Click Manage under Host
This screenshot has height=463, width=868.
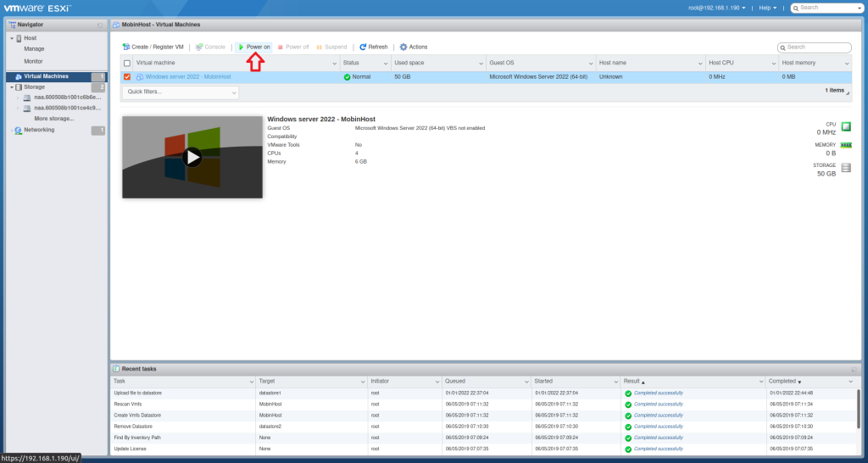(x=34, y=49)
